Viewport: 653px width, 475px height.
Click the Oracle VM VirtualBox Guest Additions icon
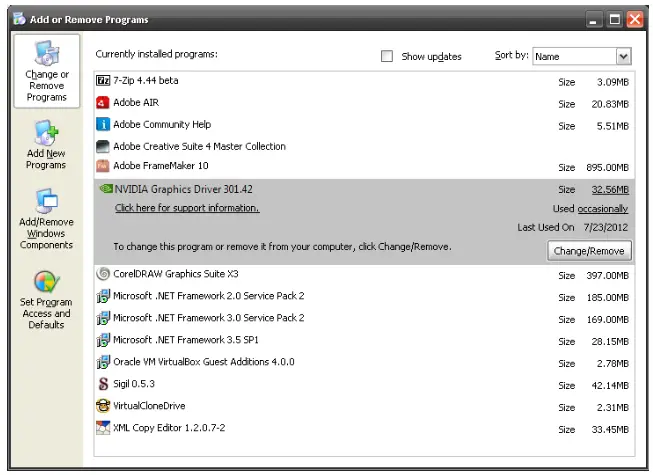pyautogui.click(x=103, y=362)
